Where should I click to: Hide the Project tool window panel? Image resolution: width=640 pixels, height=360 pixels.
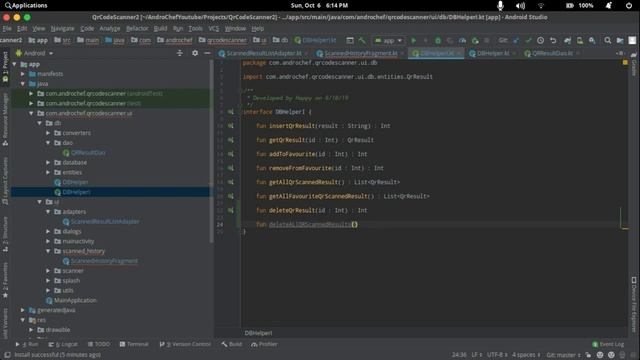coord(207,53)
